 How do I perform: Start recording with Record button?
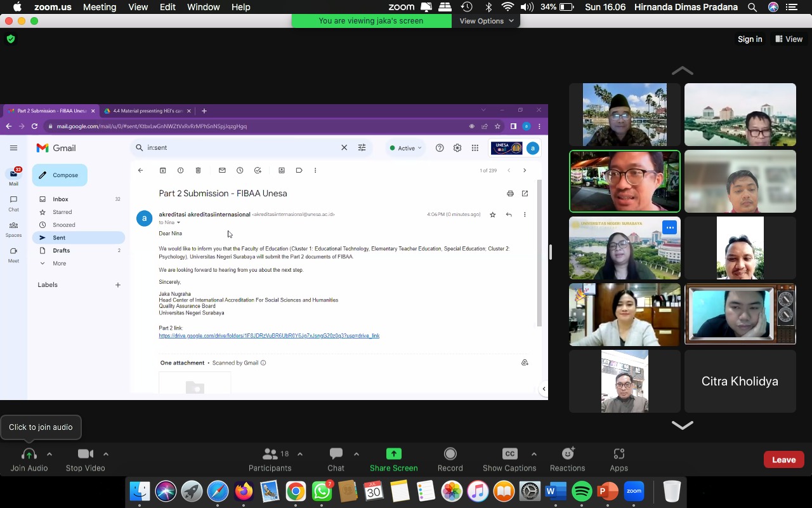point(450,460)
